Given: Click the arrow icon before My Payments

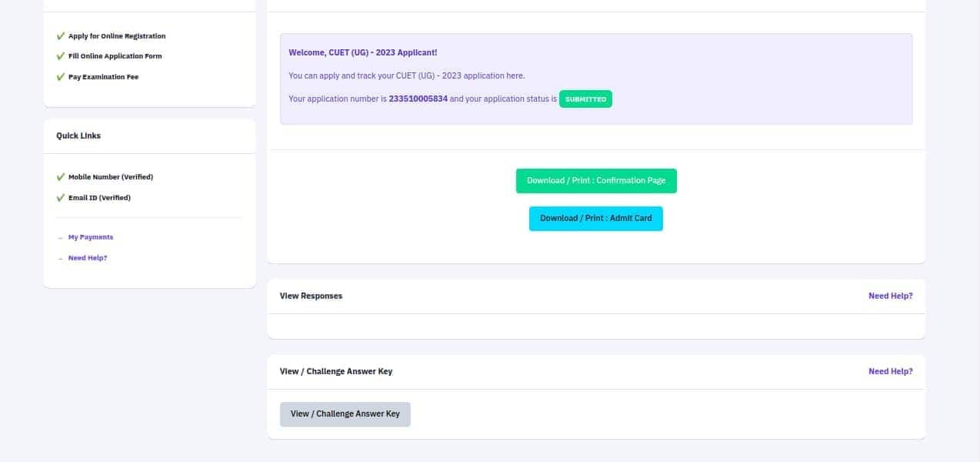Looking at the screenshot, I should pyautogui.click(x=60, y=238).
